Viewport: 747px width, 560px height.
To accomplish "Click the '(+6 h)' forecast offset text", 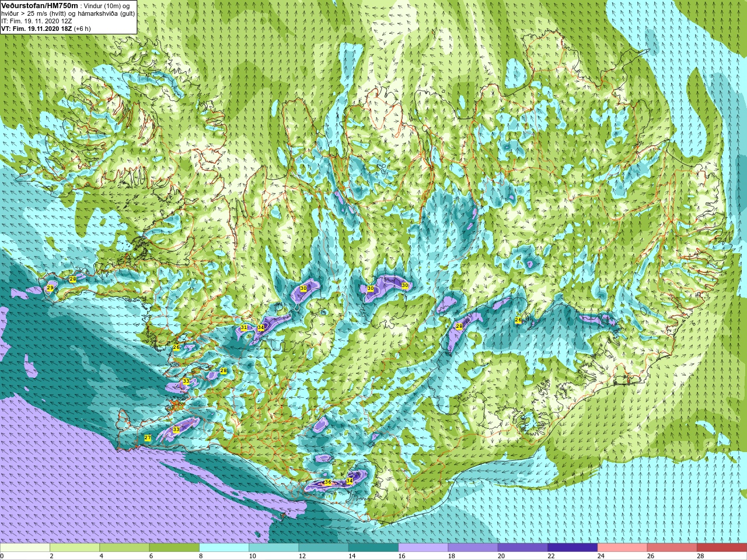I will (x=82, y=29).
